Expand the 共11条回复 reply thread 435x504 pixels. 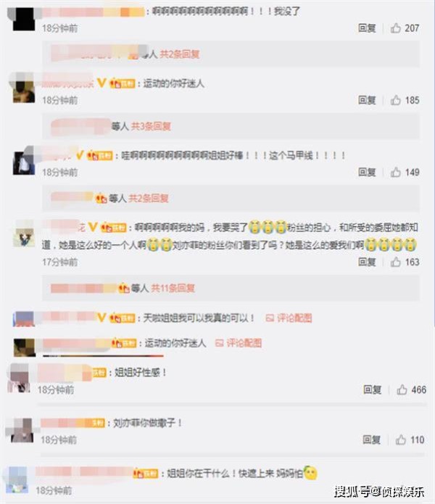coord(173,288)
